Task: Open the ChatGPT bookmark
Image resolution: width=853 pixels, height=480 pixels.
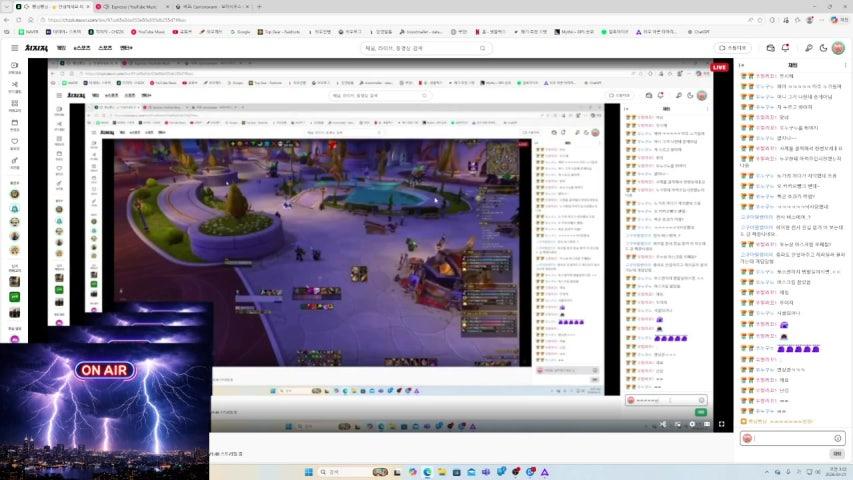Action: tap(699, 32)
